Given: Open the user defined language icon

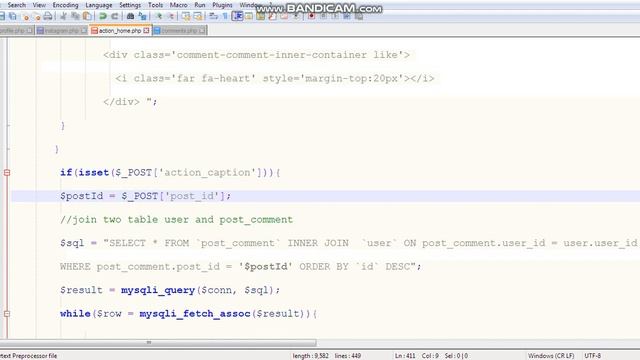Looking at the screenshot, I should [249, 16].
